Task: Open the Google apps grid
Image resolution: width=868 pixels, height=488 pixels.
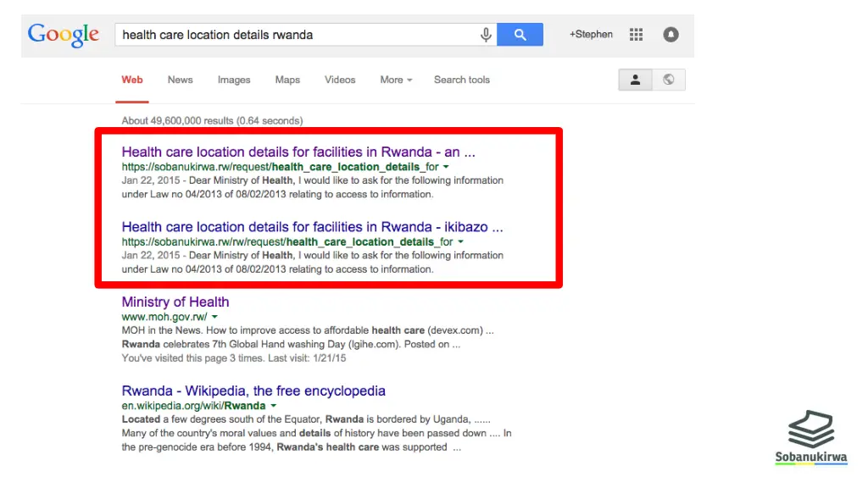Action: click(636, 35)
